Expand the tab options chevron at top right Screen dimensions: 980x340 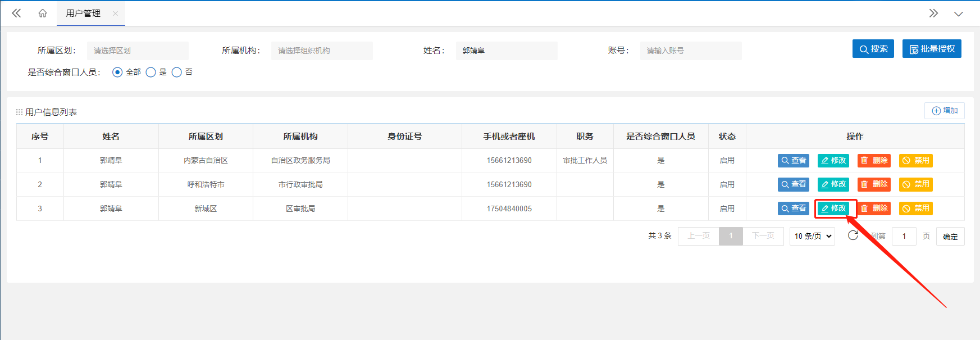point(958,13)
